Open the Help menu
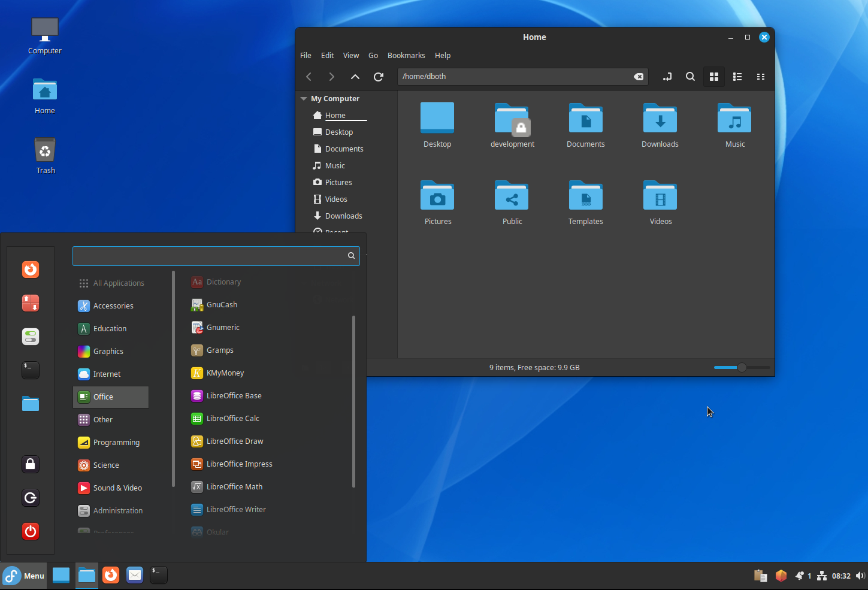Screen dimensions: 868x590 click(443, 55)
